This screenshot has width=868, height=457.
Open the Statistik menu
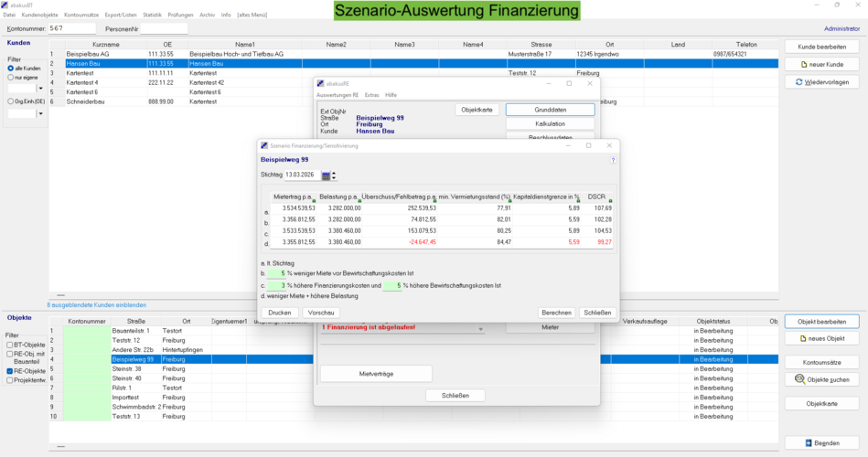(152, 15)
